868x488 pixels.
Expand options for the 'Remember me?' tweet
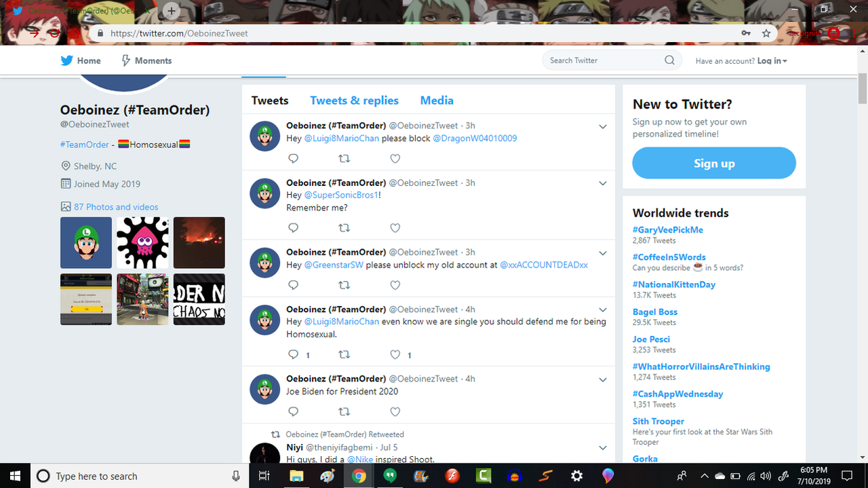[x=603, y=183]
